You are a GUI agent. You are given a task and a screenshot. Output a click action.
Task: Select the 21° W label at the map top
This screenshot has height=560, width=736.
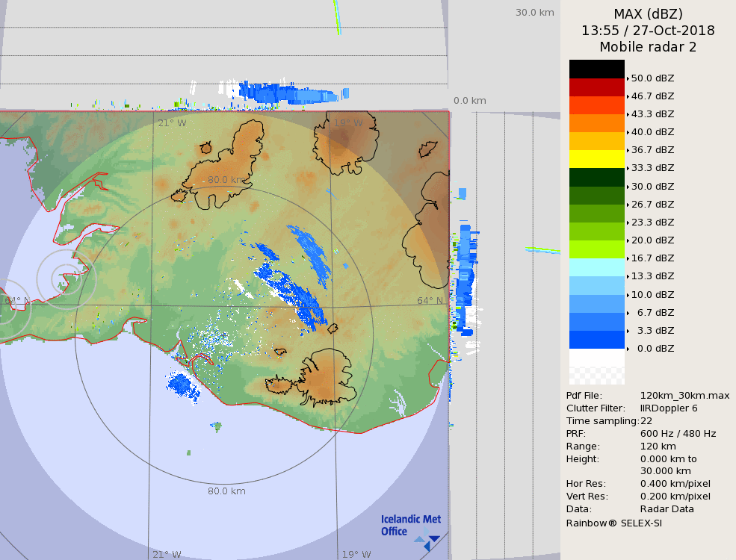[172, 122]
